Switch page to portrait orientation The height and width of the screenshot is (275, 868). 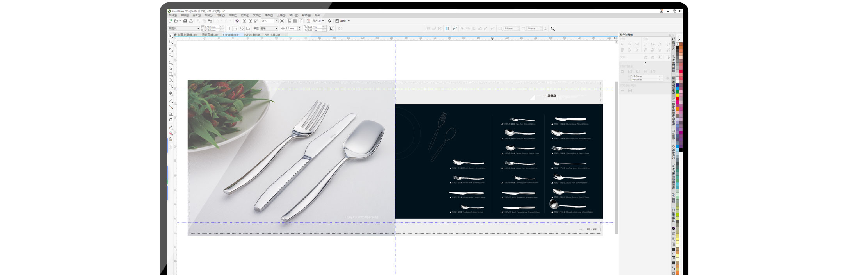[229, 29]
